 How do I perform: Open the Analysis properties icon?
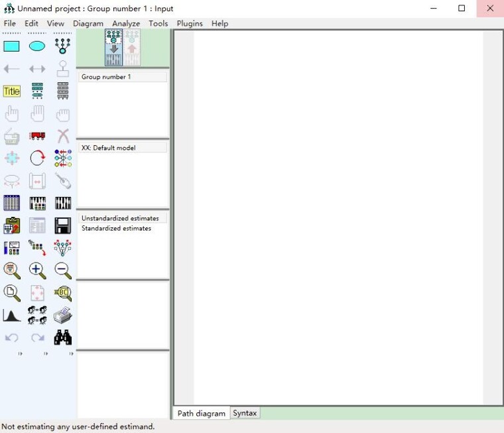(x=37, y=203)
